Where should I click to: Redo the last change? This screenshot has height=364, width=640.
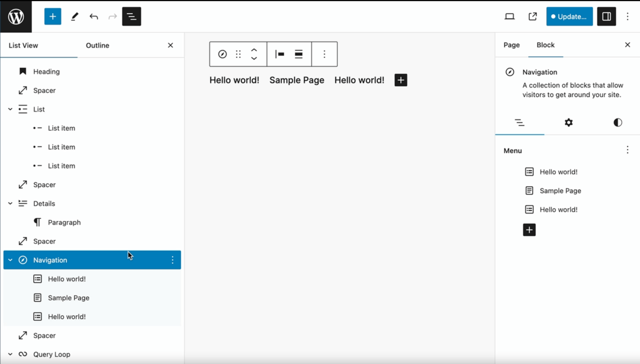point(112,16)
